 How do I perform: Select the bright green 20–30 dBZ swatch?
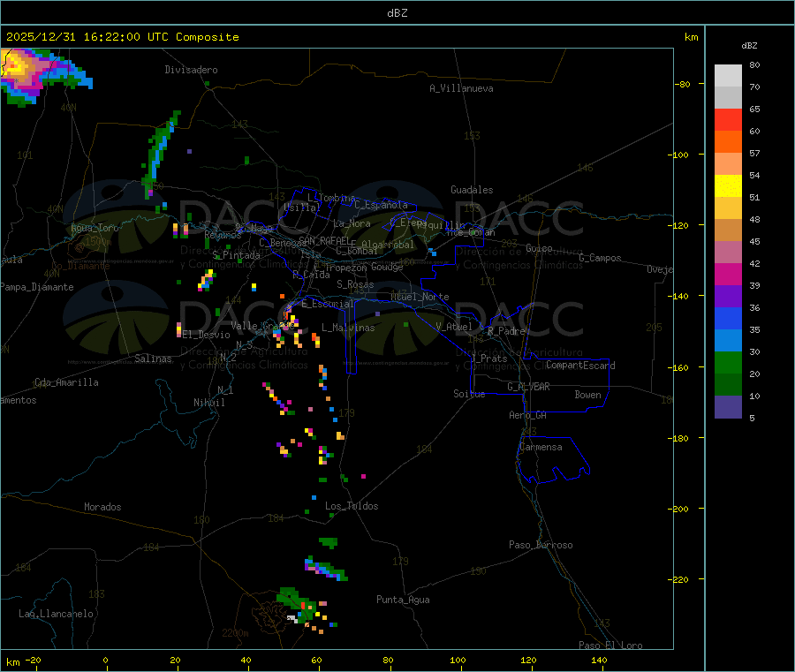tap(728, 362)
